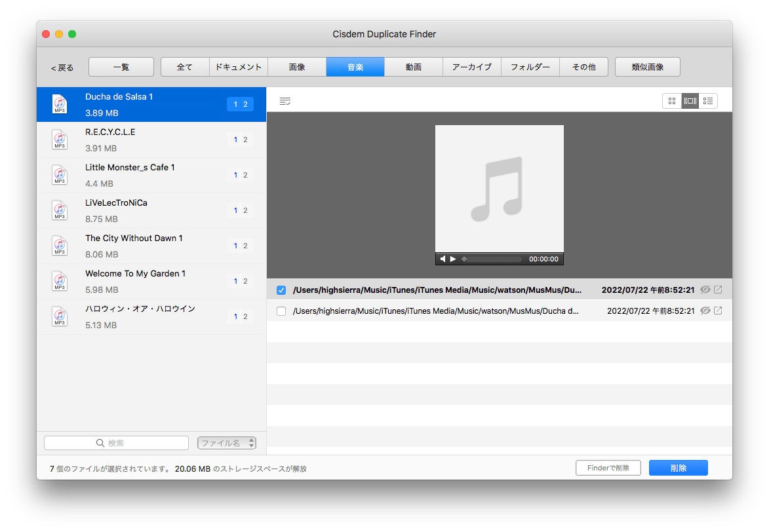Switch to list view icon
This screenshot has height=532, width=769.
click(708, 101)
